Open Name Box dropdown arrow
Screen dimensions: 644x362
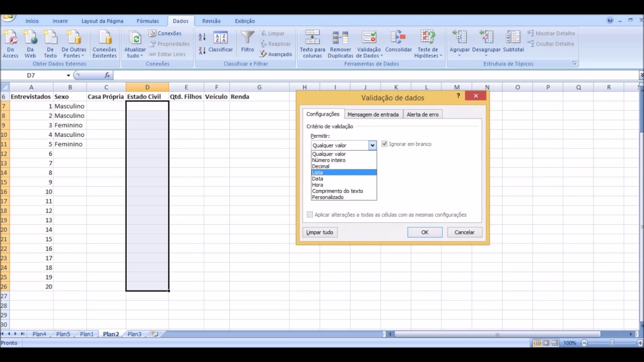[x=68, y=75]
